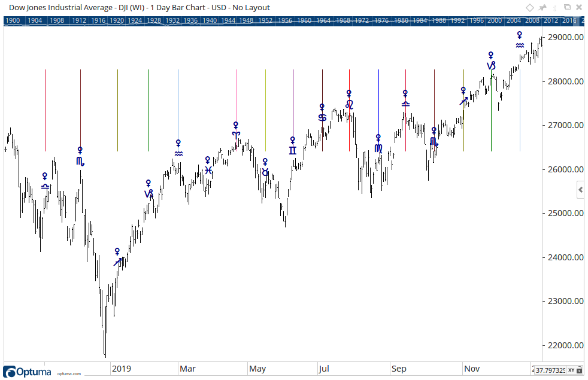The height and width of the screenshot is (380, 588).
Task: Click the overlapping-windows restore icon in the header
Action: 567,7
